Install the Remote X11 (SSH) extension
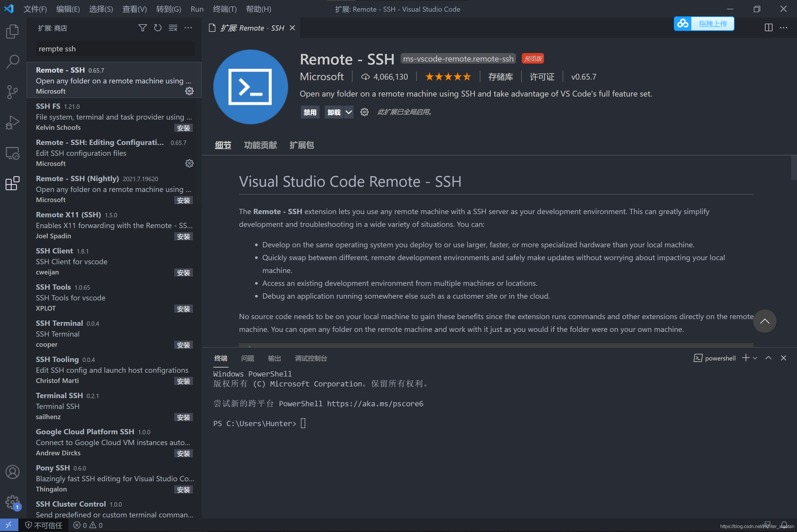The height and width of the screenshot is (532, 797). pos(183,237)
